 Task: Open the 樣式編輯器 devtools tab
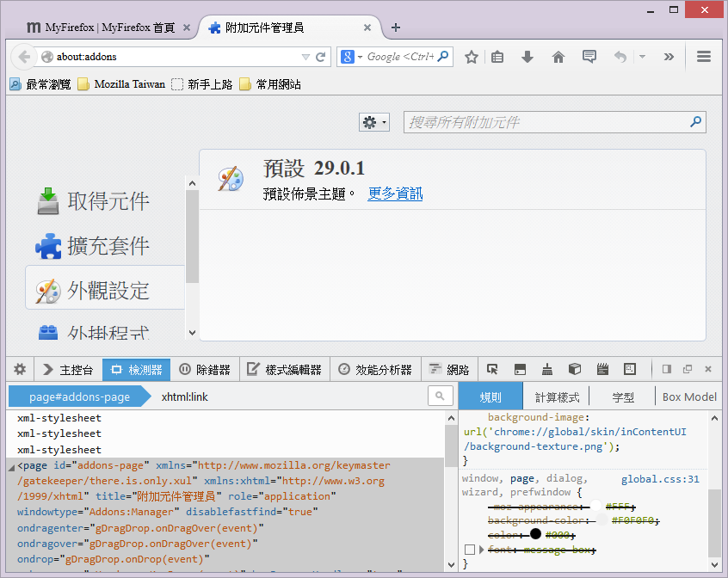pyautogui.click(x=284, y=370)
